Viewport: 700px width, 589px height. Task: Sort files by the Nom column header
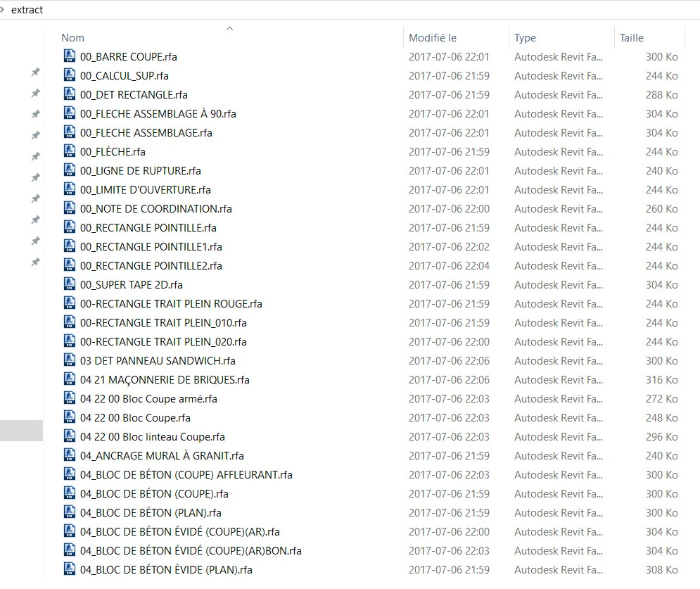[72, 38]
